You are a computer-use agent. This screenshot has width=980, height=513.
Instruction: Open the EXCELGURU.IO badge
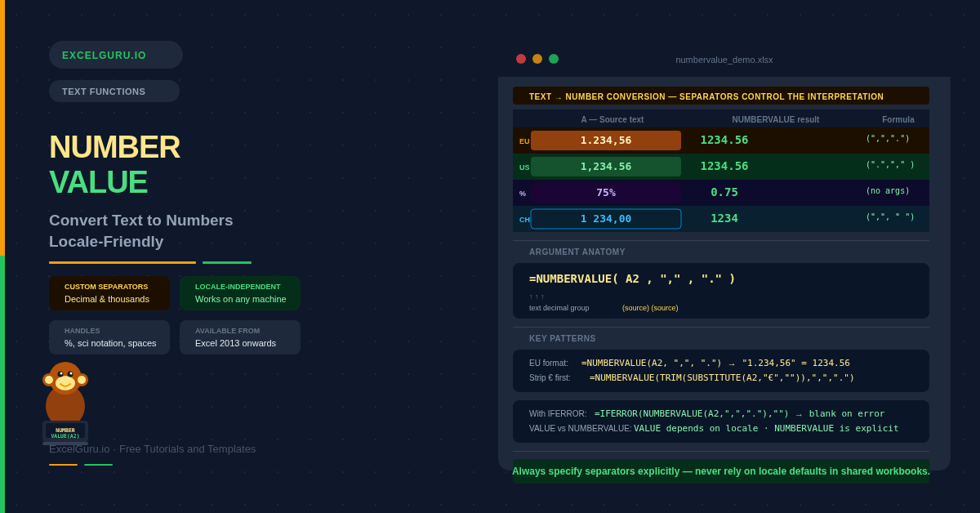tap(115, 55)
